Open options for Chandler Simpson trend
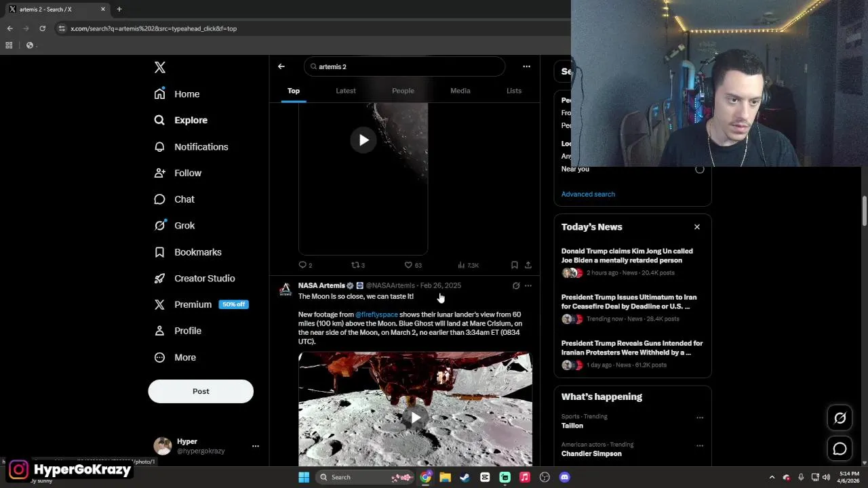 (700, 446)
